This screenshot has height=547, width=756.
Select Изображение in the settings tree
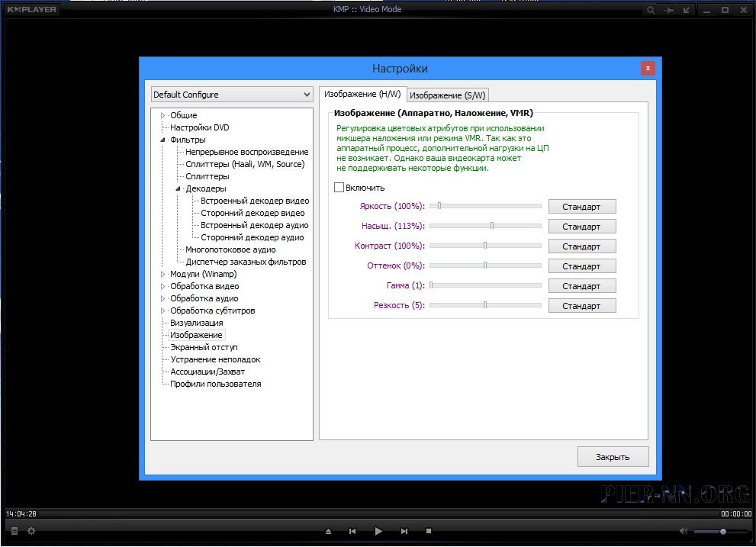pos(196,335)
